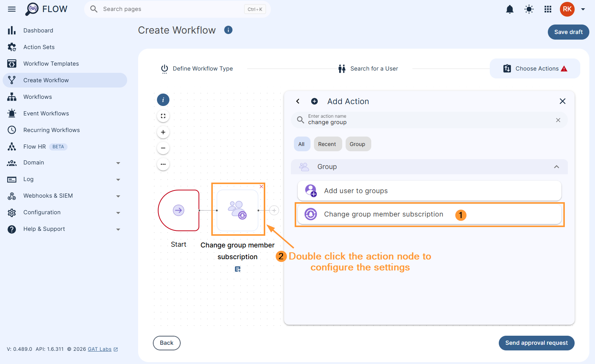Open Flow HR beta page

(x=65, y=147)
